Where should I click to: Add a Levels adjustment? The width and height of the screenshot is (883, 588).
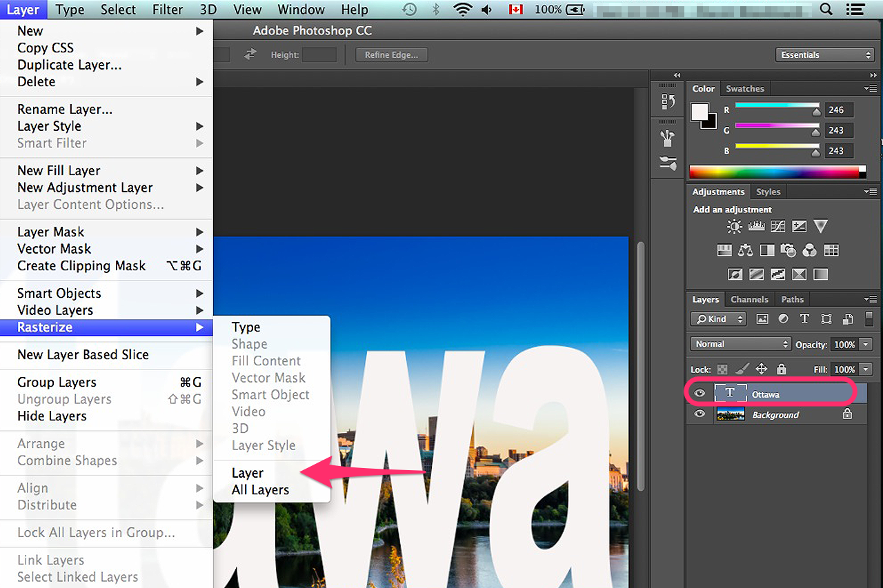757,226
